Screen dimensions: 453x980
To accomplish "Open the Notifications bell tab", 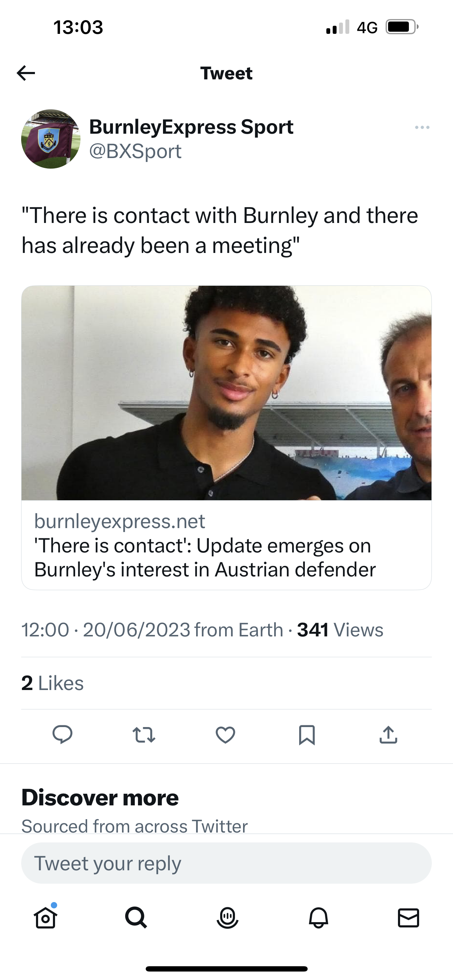I will [318, 918].
